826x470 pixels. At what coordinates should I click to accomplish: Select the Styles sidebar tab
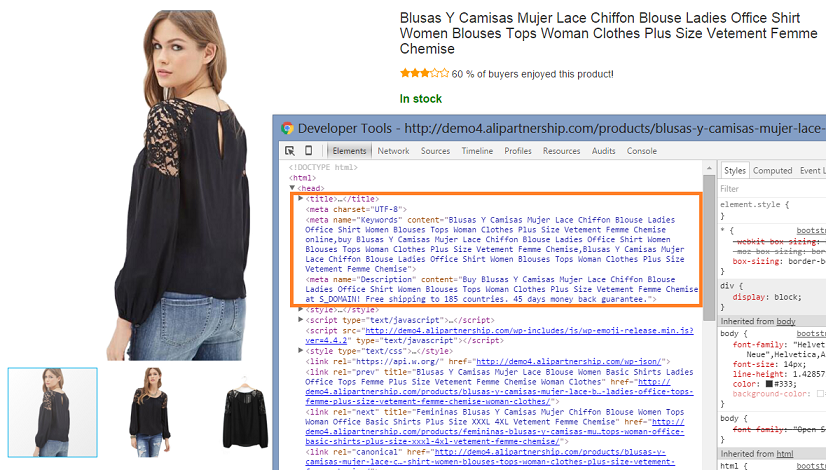tap(734, 170)
